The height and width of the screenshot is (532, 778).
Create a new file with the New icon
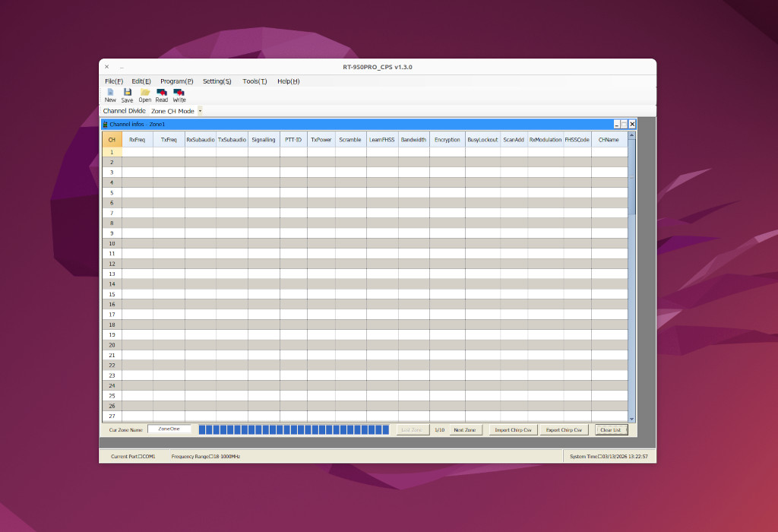click(110, 94)
